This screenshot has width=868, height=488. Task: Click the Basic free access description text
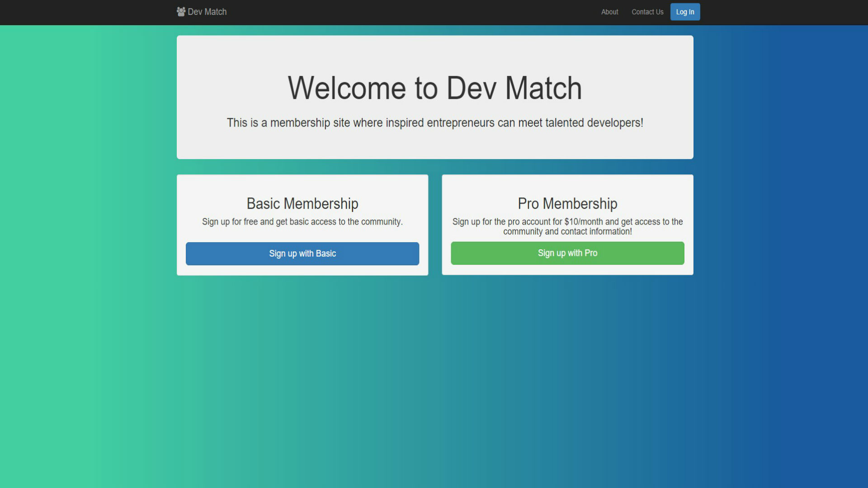click(x=302, y=222)
